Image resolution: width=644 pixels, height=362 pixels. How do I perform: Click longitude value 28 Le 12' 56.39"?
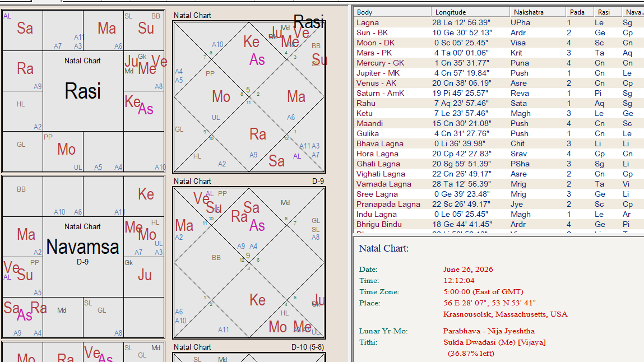(462, 22)
